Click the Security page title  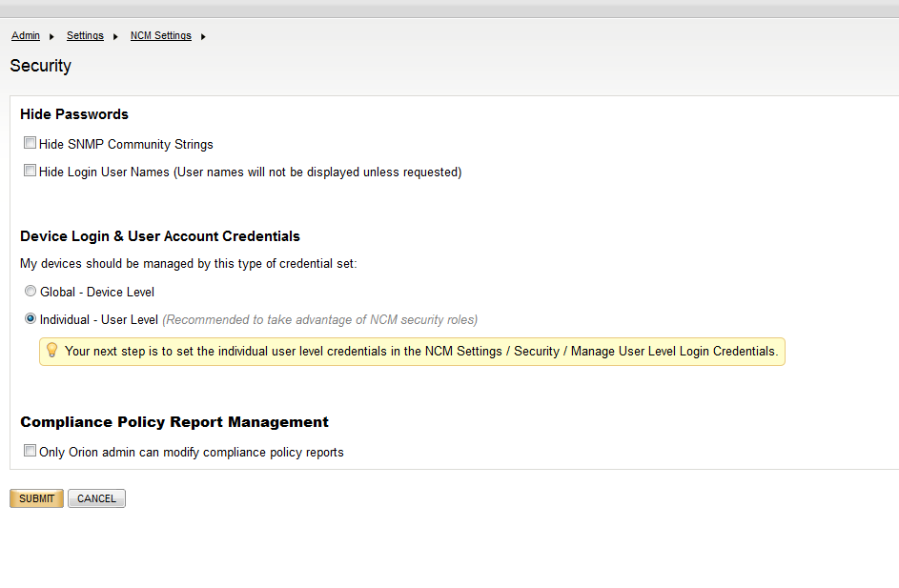click(x=40, y=66)
